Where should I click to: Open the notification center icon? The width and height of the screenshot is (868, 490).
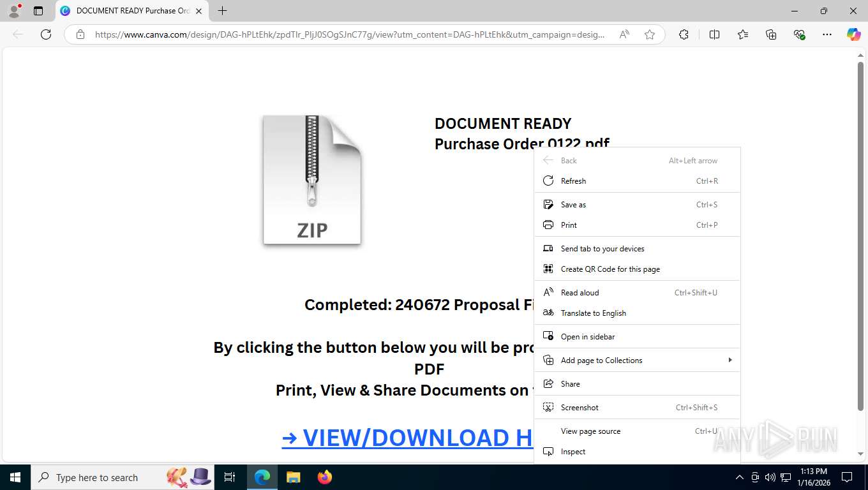847,477
